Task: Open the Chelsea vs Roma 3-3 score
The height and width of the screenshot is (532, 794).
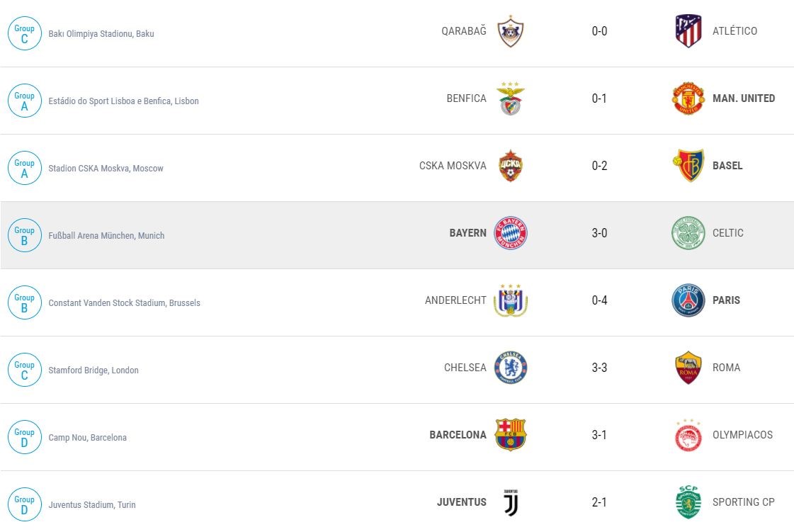Action: coord(599,368)
